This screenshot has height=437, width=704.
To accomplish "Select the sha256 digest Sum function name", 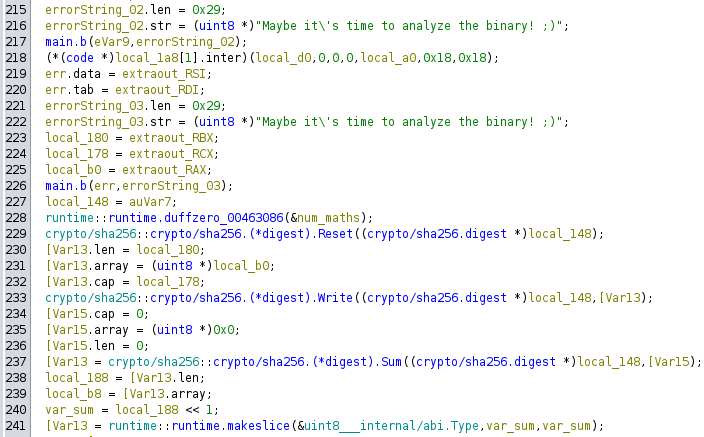I will click(315, 362).
